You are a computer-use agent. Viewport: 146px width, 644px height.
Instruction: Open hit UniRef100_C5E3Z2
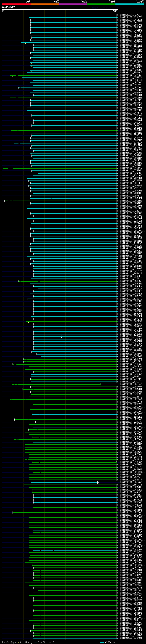coord(131,352)
